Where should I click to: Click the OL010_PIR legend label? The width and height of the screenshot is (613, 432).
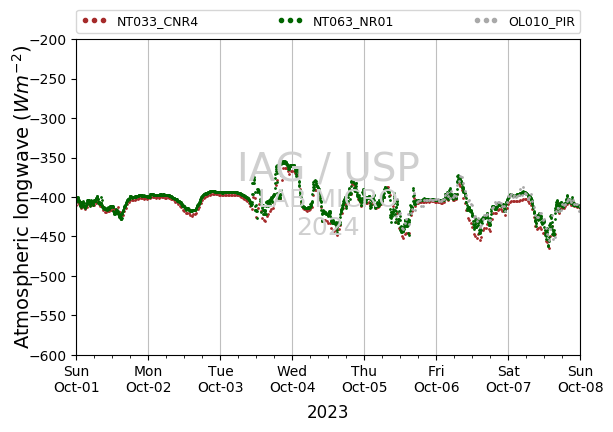click(541, 22)
